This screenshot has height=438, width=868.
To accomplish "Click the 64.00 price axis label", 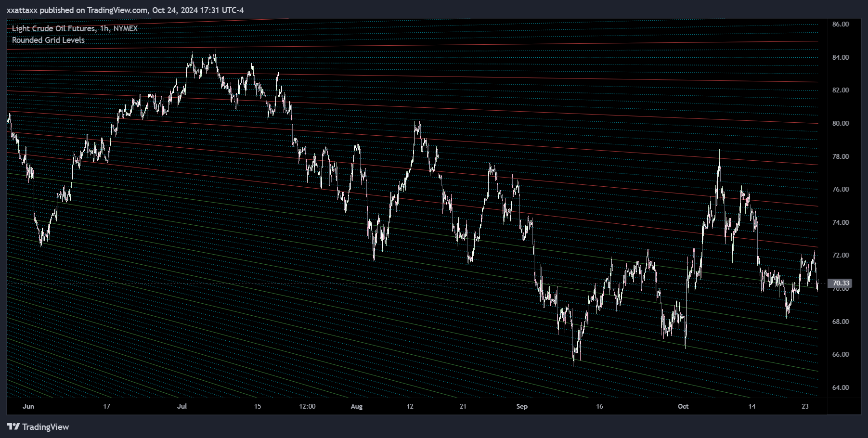I will click(x=841, y=387).
